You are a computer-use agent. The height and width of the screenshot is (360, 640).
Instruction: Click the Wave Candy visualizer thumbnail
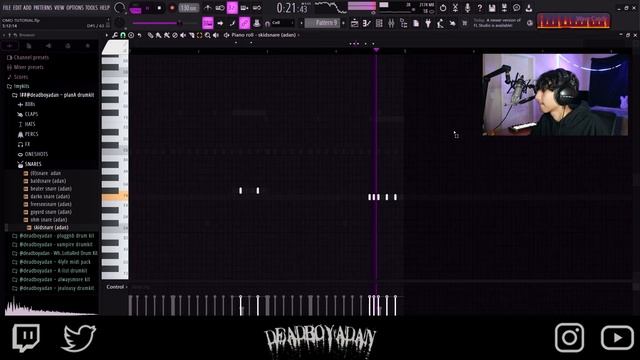(x=573, y=21)
